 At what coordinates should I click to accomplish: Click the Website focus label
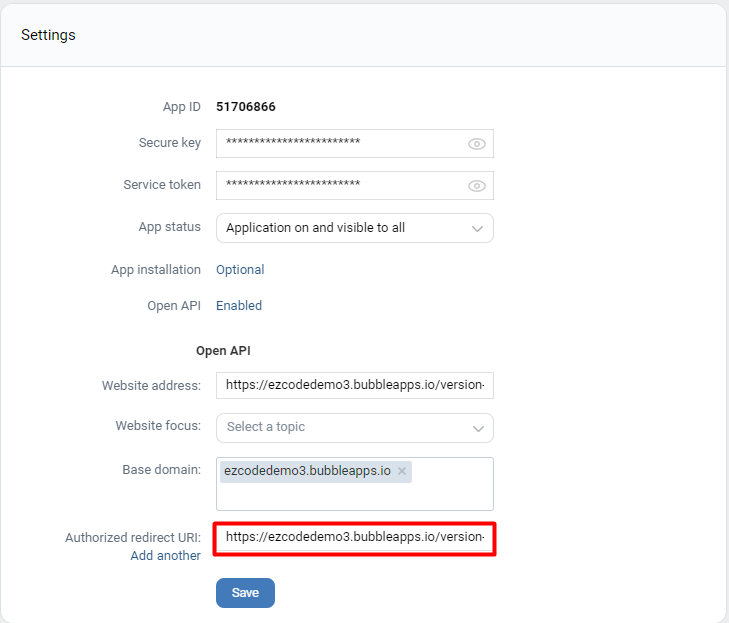pyautogui.click(x=158, y=426)
